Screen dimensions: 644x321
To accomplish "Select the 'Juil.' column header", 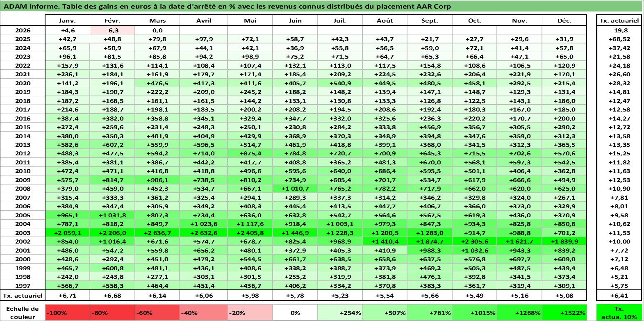I will pyautogui.click(x=340, y=20).
